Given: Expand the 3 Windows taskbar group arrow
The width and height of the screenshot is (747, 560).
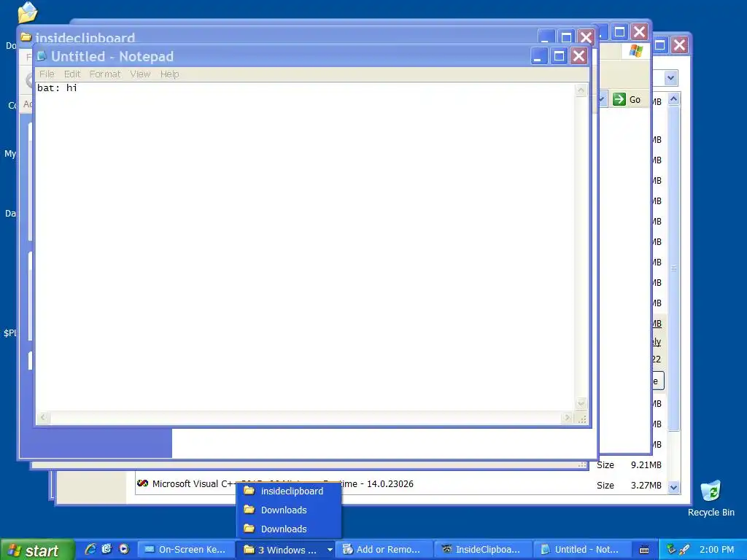Looking at the screenshot, I should tap(329, 550).
